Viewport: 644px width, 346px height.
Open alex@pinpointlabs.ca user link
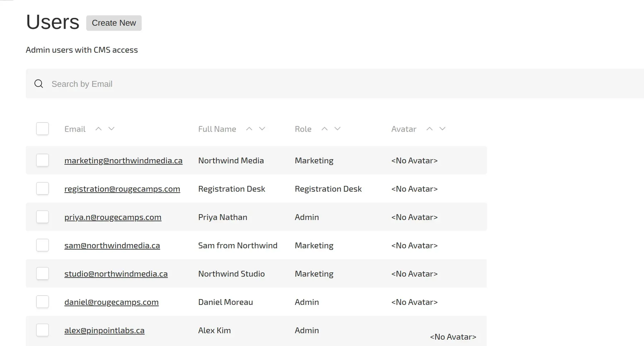pos(104,330)
